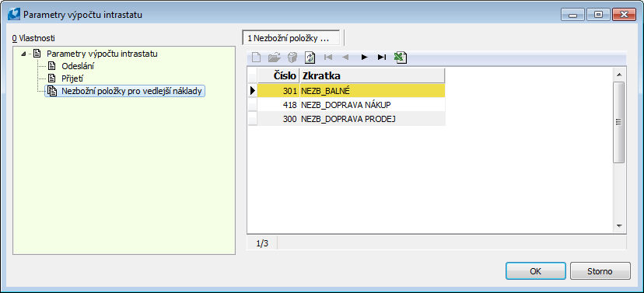This screenshot has width=644, height=293.
Task: Close the Parametry výpočtu intrastatu window
Action: (625, 16)
